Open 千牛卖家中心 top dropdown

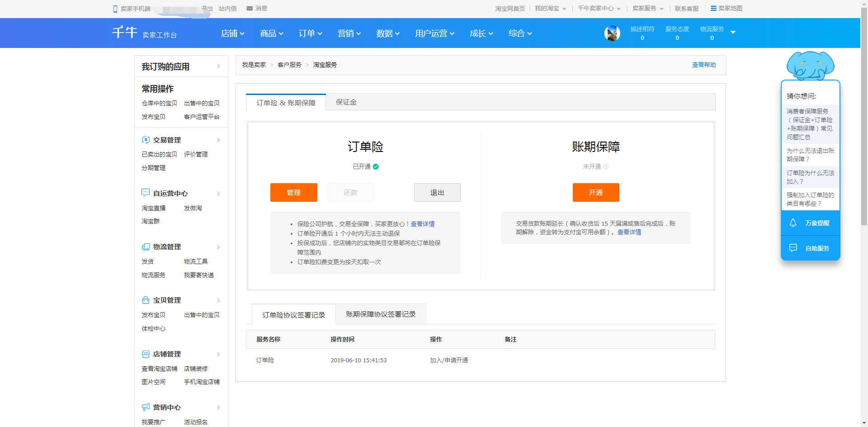599,8
